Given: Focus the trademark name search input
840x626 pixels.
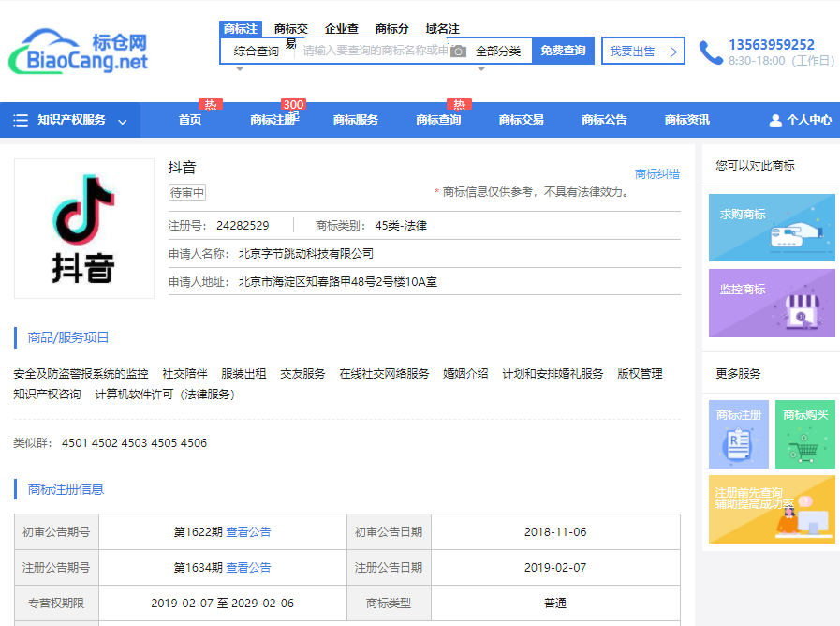Looking at the screenshot, I should pos(375,51).
